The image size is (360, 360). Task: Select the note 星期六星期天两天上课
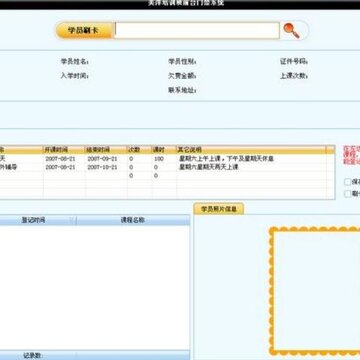[209, 167]
